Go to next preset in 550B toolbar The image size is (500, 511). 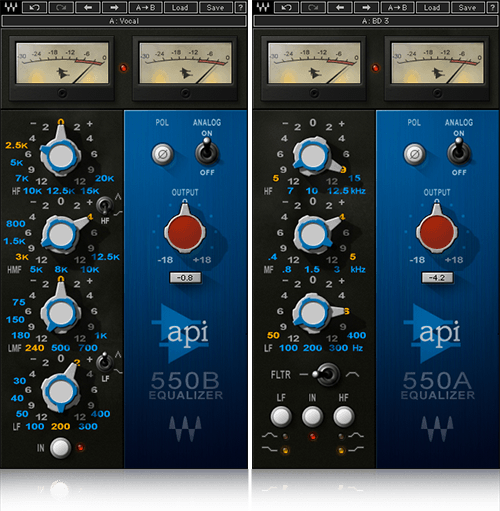point(114,7)
